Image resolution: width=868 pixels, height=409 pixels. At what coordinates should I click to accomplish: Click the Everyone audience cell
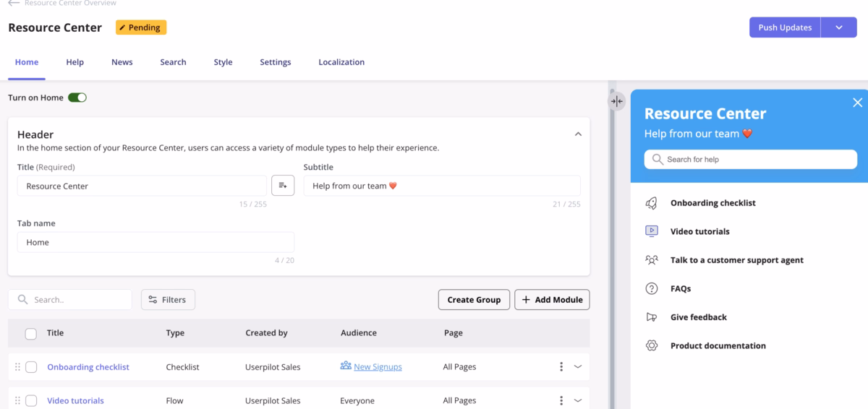point(357,400)
